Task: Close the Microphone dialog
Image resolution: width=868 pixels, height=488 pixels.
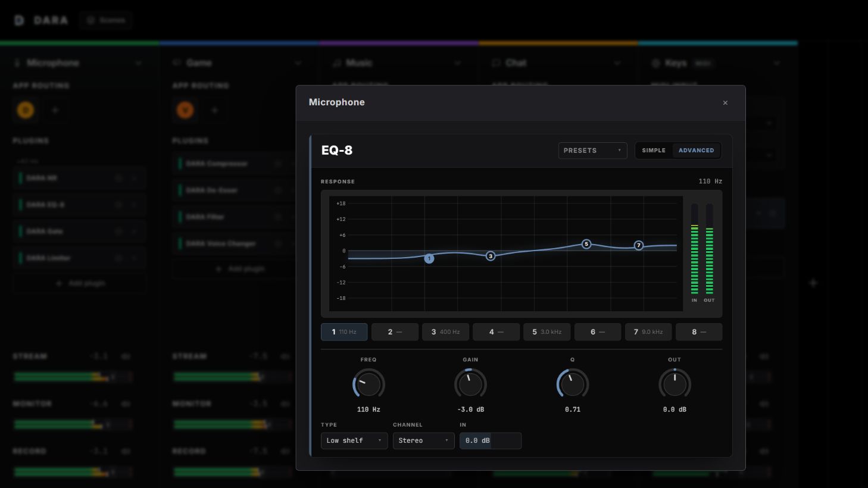Action: coord(725,103)
